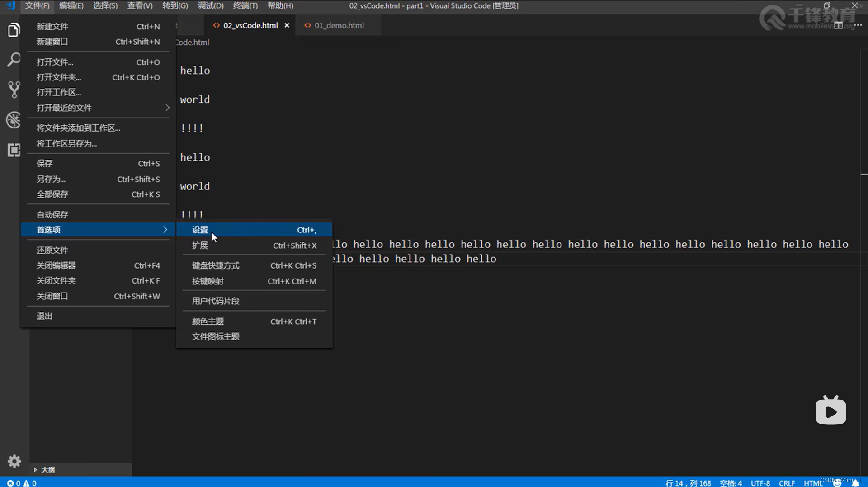Open 设置 in the preferences submenu
This screenshot has height=487, width=868.
(254, 230)
